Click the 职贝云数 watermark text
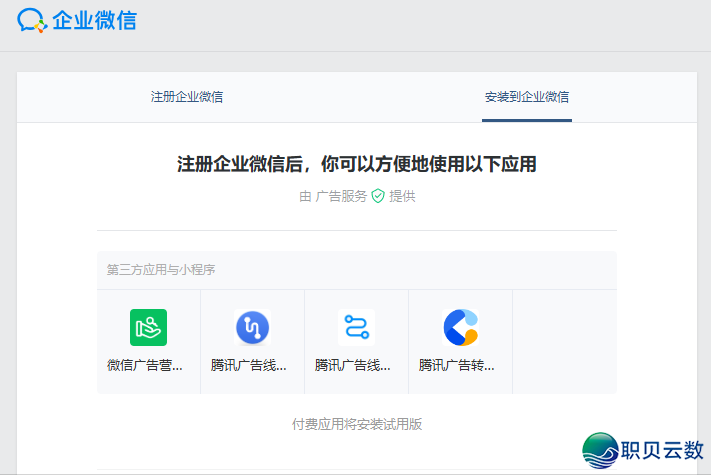 (x=663, y=451)
